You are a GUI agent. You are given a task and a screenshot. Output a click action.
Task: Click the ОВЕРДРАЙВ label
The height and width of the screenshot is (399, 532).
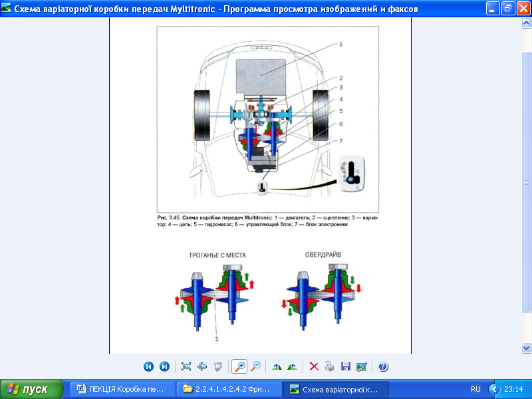tap(323, 255)
